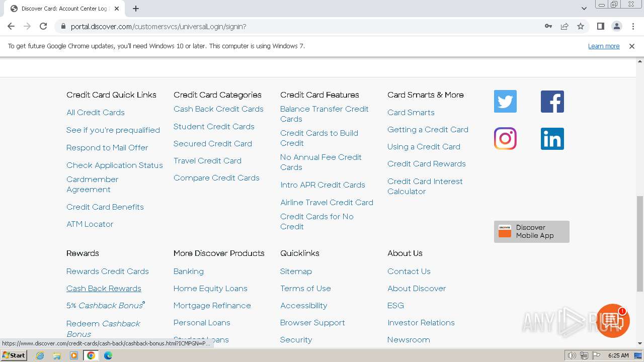The image size is (644, 362).
Task: Open Intro APR Credit Cards link
Action: (323, 185)
